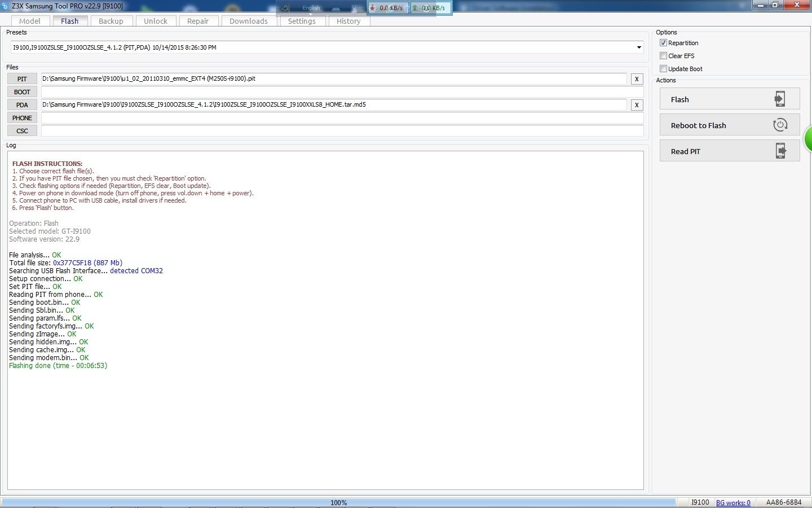The image size is (812, 508).
Task: Click 'Software version: 22.9' log line
Action: click(x=44, y=239)
